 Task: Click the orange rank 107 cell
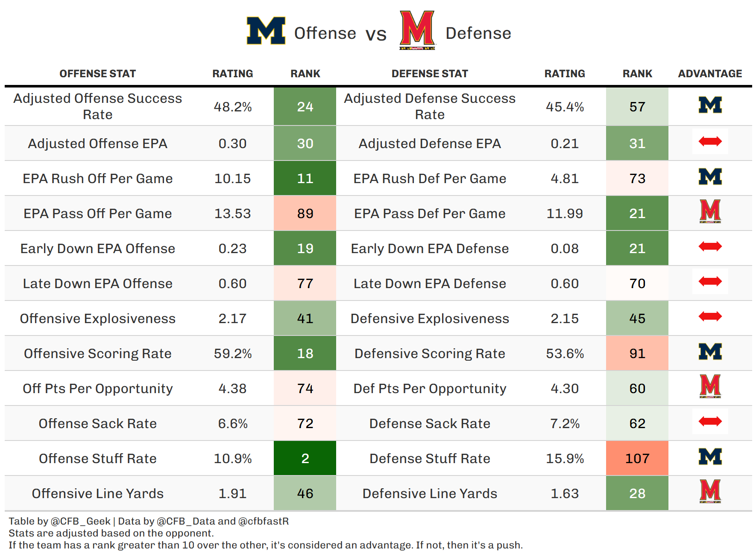point(637,458)
